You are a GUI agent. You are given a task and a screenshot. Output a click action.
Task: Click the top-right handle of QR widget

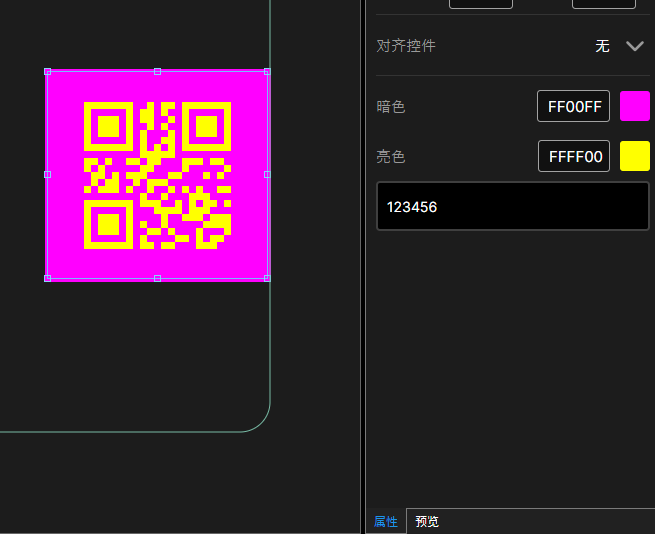(x=267, y=72)
